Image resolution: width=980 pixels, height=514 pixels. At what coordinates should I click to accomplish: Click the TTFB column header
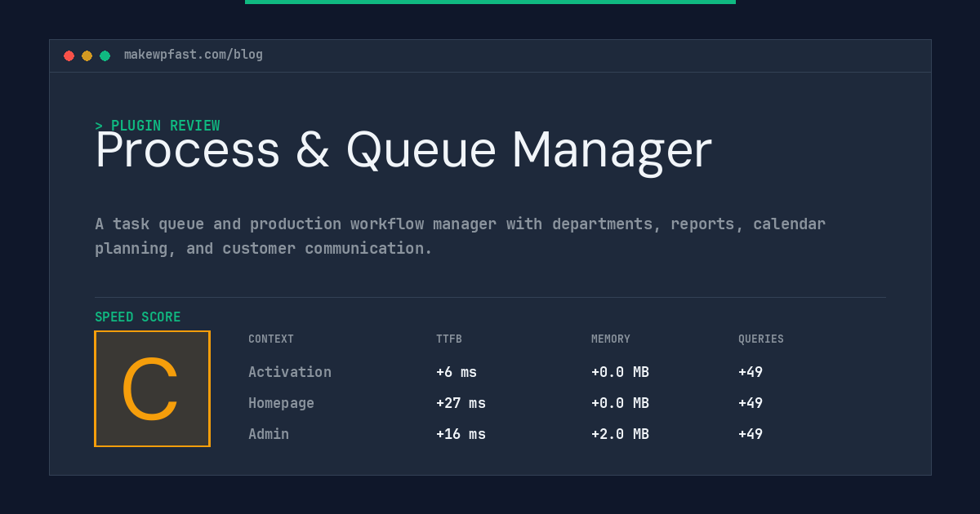[449, 339]
